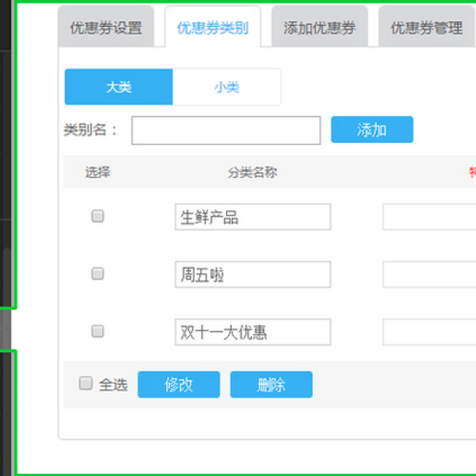Switch to the 小类 category toggle

(x=227, y=87)
